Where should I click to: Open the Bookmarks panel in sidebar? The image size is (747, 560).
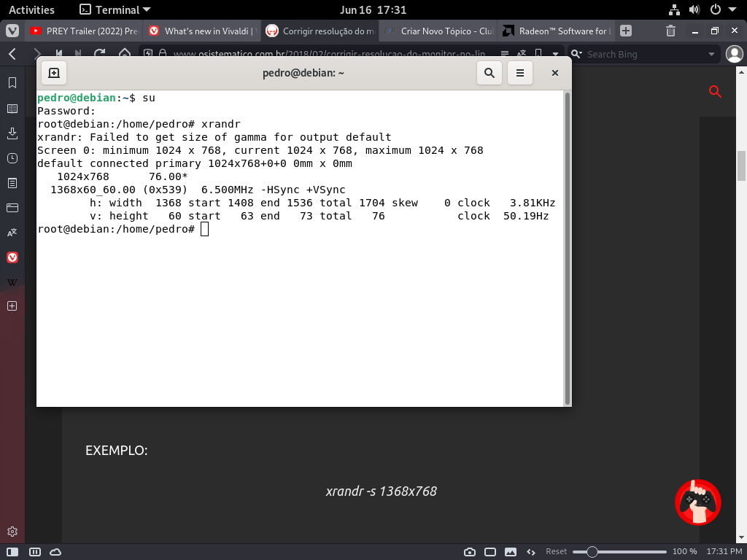(x=12, y=83)
